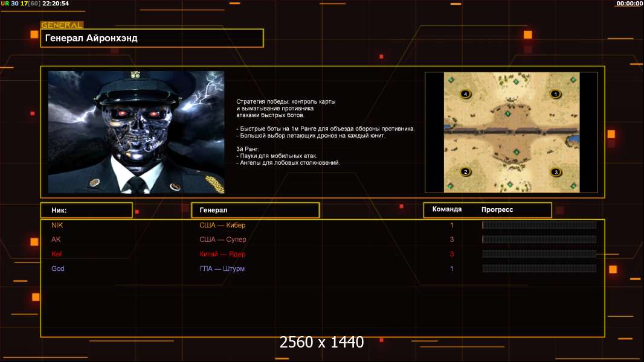644x362 pixels.
Task: Click the line Пауки для мобильных атак
Action: pyautogui.click(x=277, y=156)
